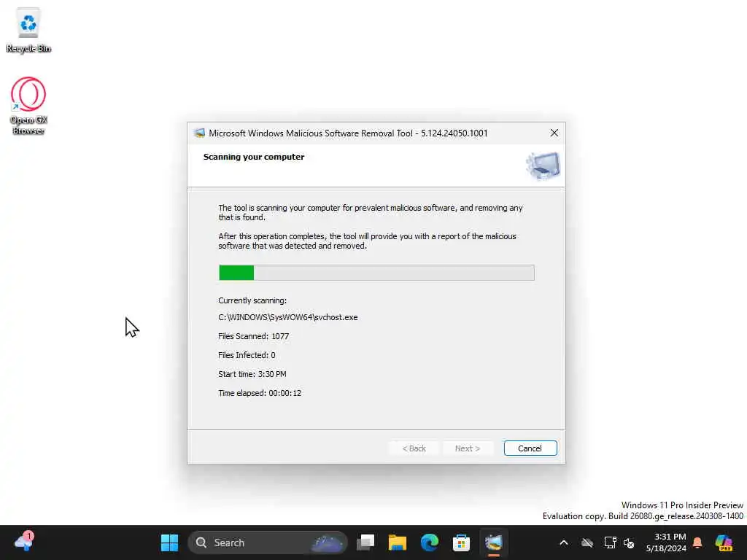Click the 'Files Infected: 0' text
Viewport: 747px width, 560px height.
coord(247,355)
